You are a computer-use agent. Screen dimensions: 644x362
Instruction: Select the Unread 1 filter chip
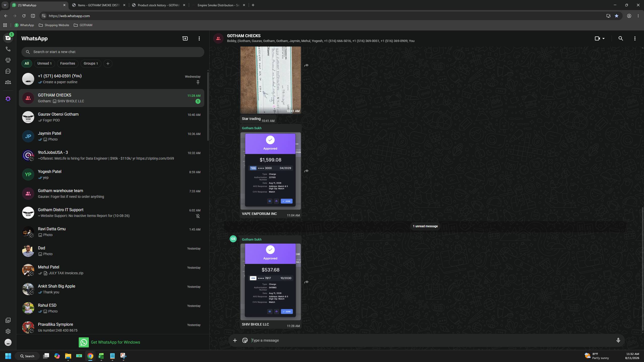pos(45,63)
